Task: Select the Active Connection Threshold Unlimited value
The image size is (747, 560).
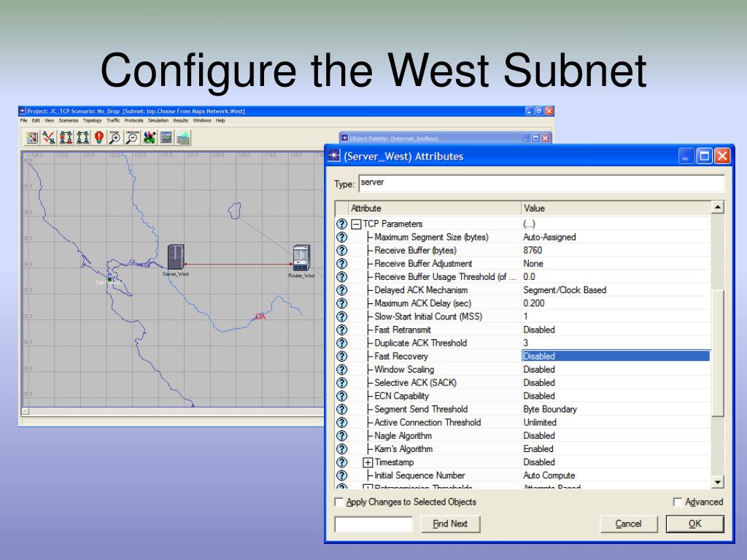Action: pos(540,422)
